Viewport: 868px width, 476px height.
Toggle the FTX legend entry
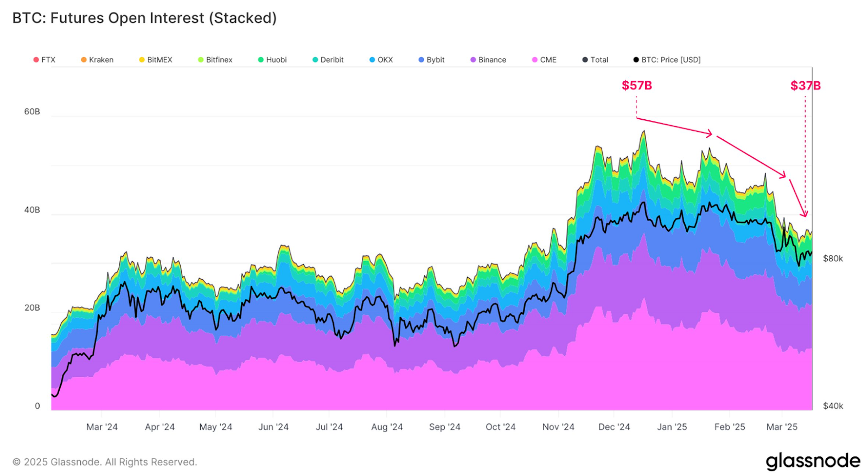click(44, 60)
